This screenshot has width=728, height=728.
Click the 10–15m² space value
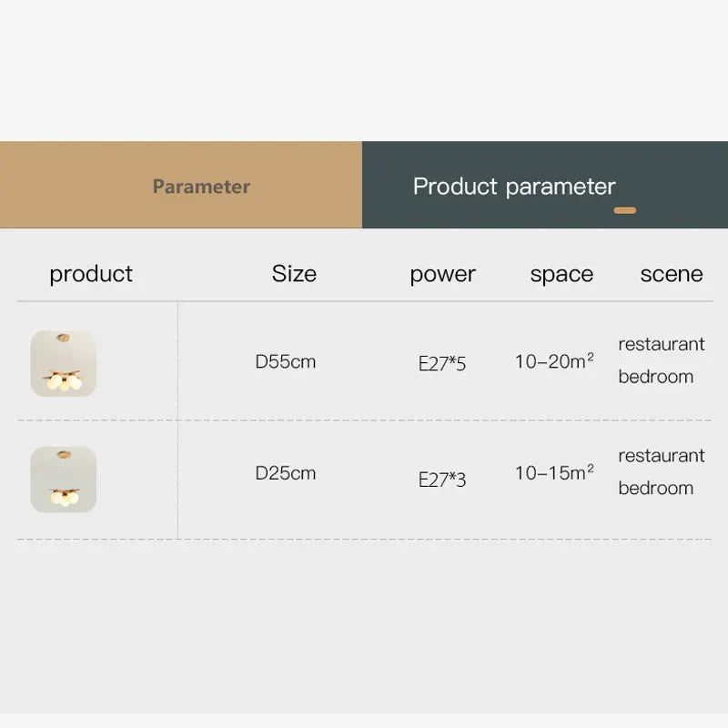tap(554, 473)
